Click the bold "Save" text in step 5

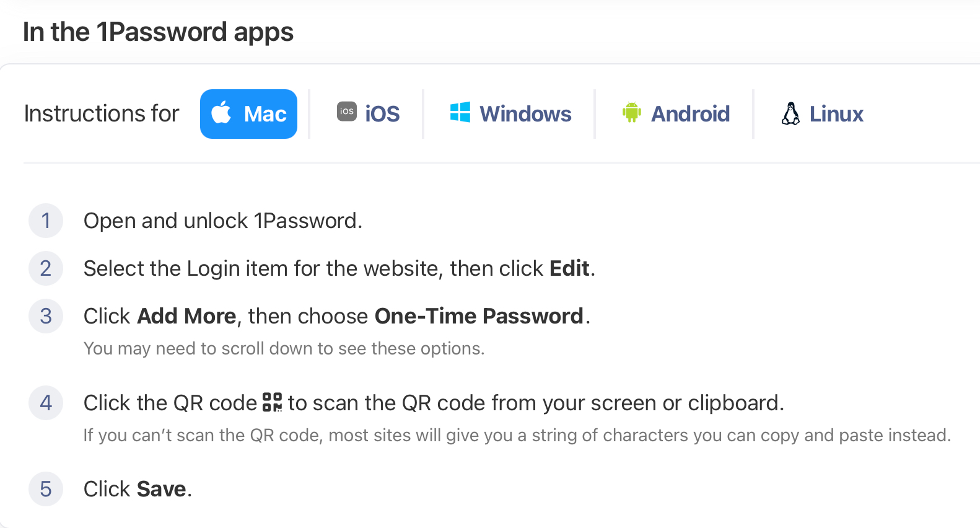[x=161, y=489]
